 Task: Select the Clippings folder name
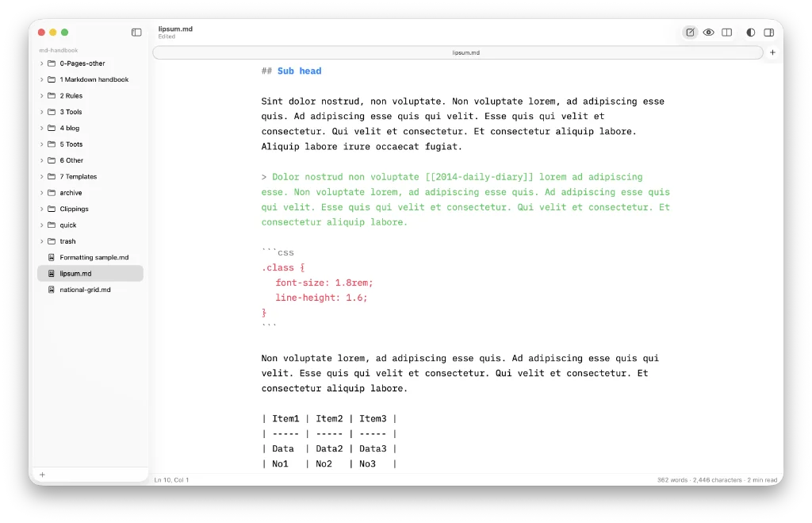74,209
